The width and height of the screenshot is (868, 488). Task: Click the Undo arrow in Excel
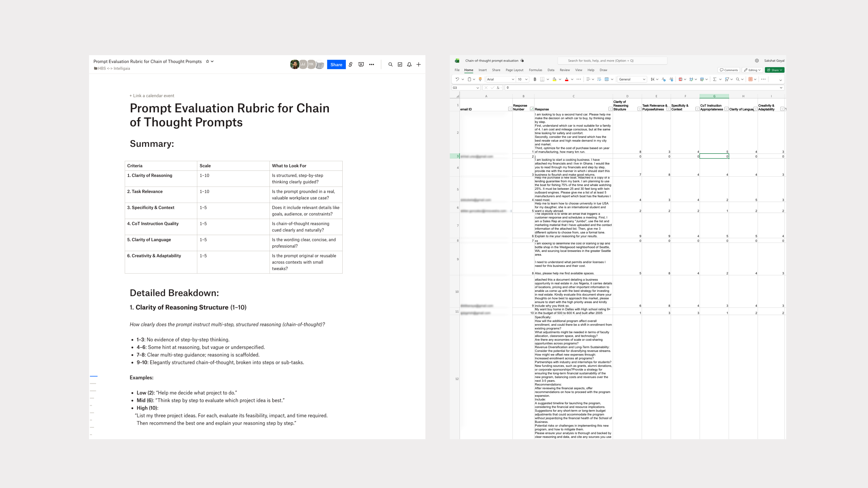tap(457, 80)
